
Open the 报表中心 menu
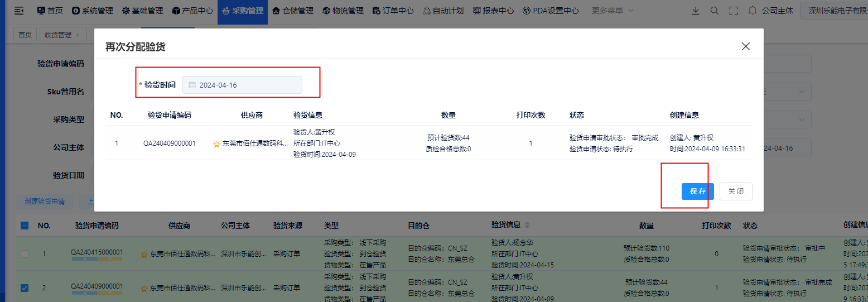(x=493, y=11)
